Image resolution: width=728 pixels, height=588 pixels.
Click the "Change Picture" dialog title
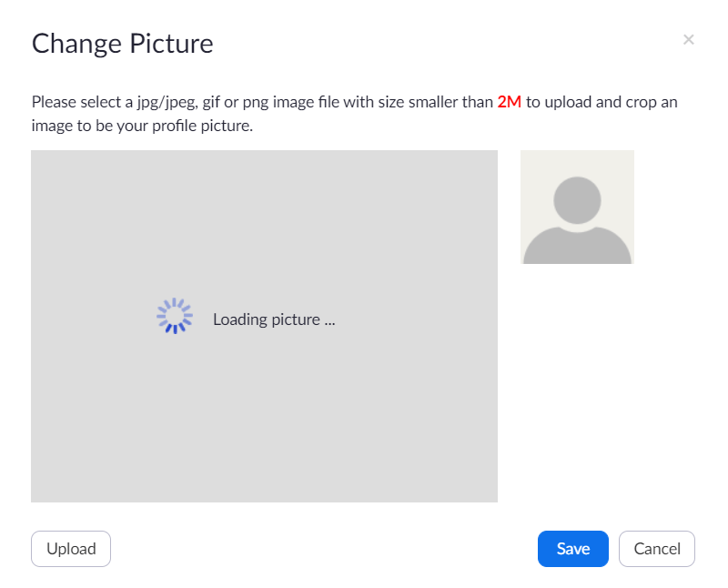tap(123, 44)
